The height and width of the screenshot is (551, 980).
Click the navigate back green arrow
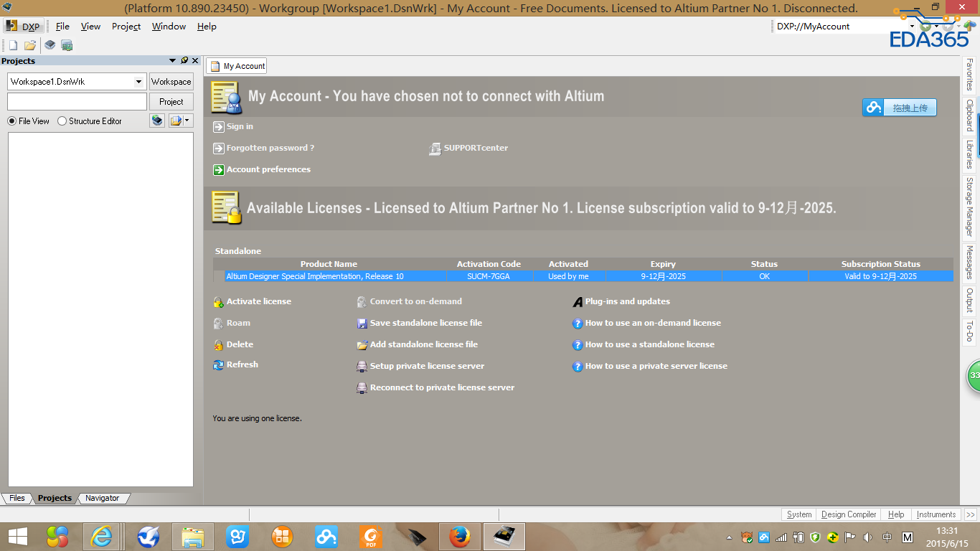[926, 27]
